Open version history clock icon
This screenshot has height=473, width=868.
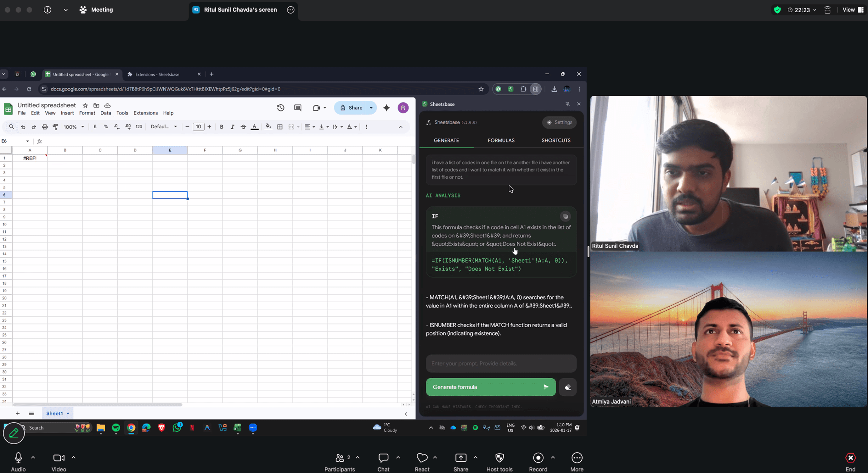pos(281,107)
